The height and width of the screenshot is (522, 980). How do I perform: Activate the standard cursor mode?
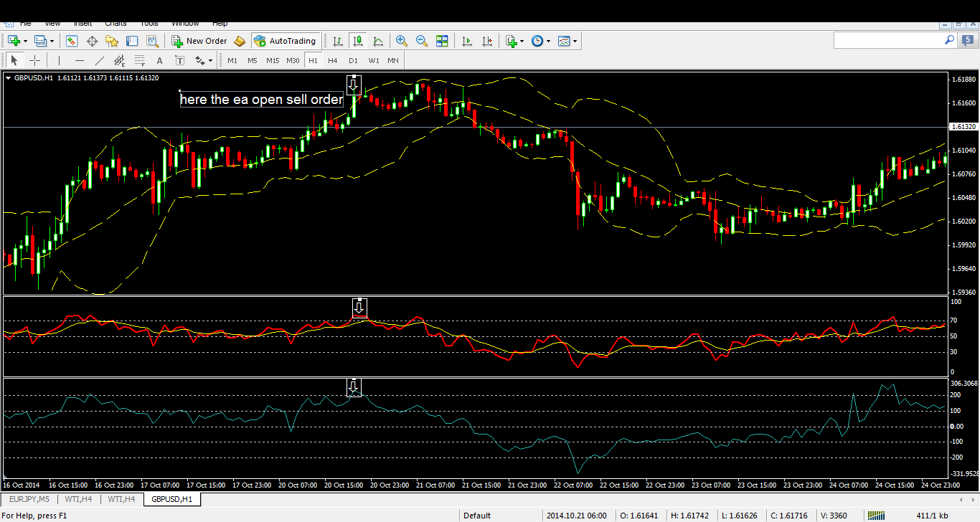14,61
